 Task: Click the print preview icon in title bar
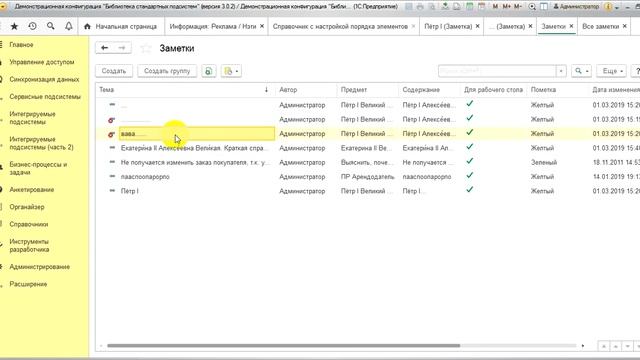coord(432,7)
